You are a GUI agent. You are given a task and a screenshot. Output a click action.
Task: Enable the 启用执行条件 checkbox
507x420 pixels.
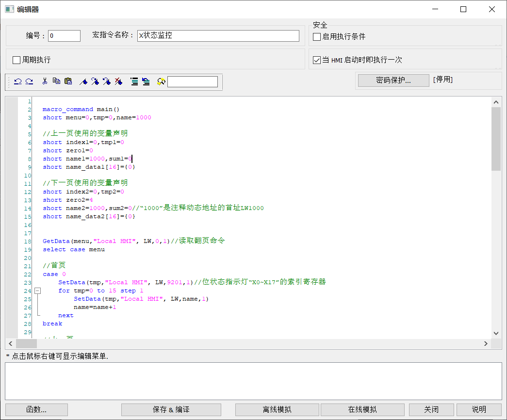coord(317,37)
